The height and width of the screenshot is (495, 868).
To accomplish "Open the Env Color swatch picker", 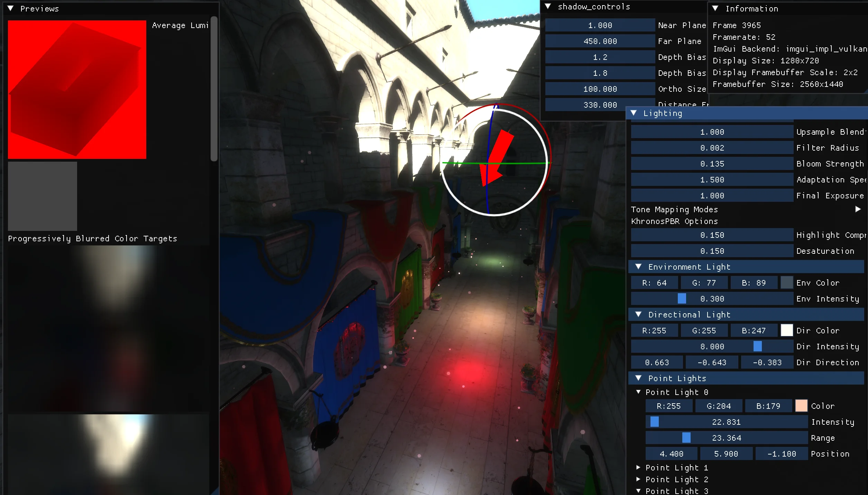I will [x=787, y=282].
